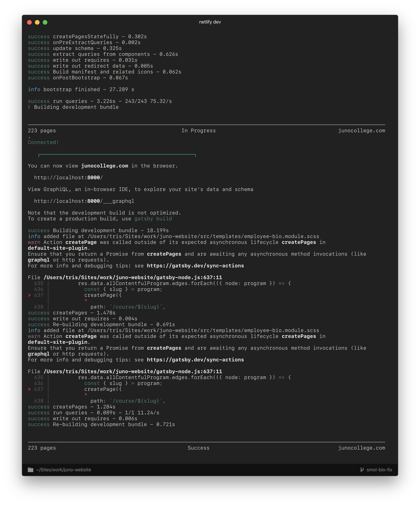Click 'run queries – 3.226s – 243/243' line

[100, 101]
